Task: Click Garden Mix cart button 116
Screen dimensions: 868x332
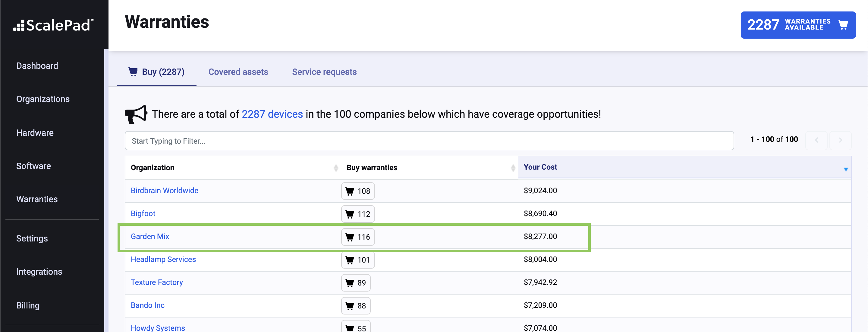Action: click(357, 237)
